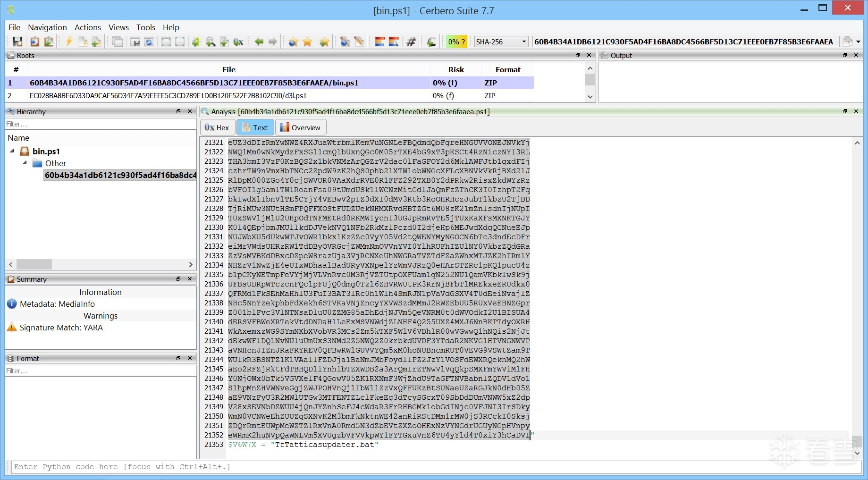The height and width of the screenshot is (480, 868).
Task: Open the Views menu
Action: click(x=118, y=27)
